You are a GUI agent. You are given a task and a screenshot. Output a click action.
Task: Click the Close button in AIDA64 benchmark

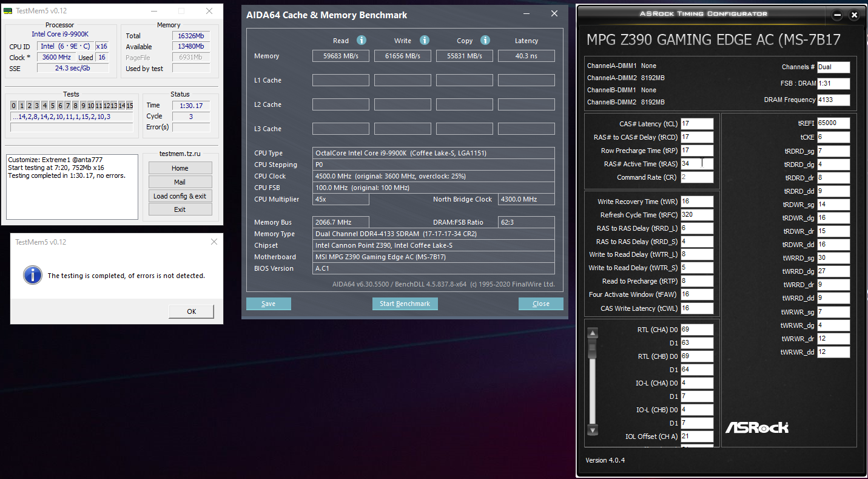tap(541, 304)
